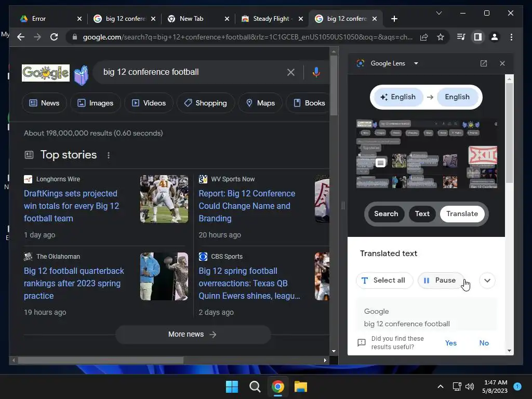Filter results by Maps
This screenshot has width=532, height=399.
(x=260, y=103)
